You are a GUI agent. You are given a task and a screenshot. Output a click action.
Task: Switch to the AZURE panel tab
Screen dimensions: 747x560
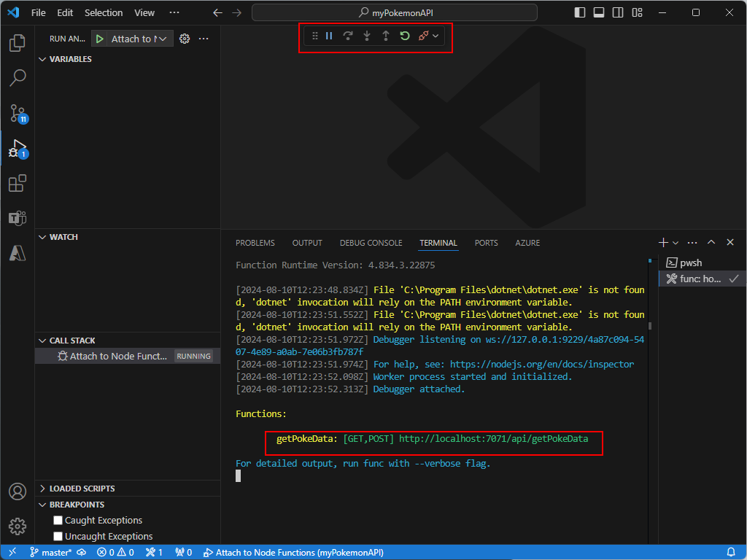coord(528,243)
